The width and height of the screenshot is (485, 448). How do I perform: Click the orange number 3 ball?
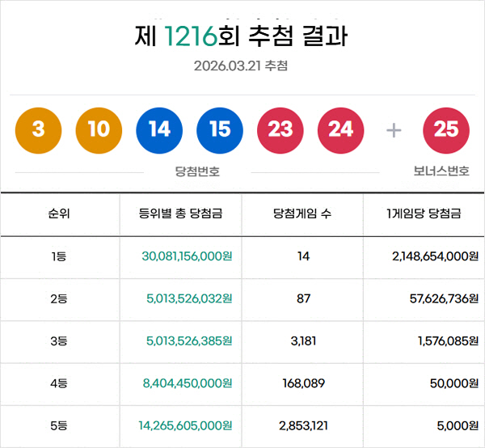[38, 130]
